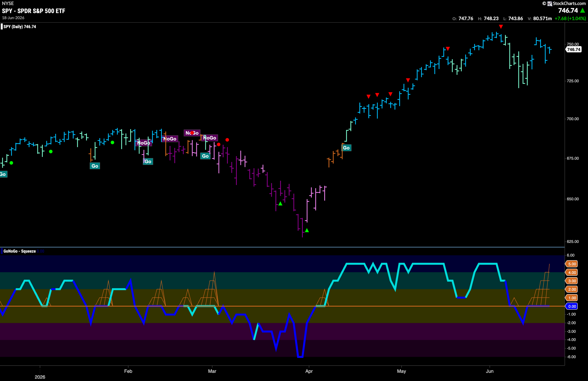Select the GoNoGo - Squeeze panel label
The image size is (588, 381).
tap(20, 251)
